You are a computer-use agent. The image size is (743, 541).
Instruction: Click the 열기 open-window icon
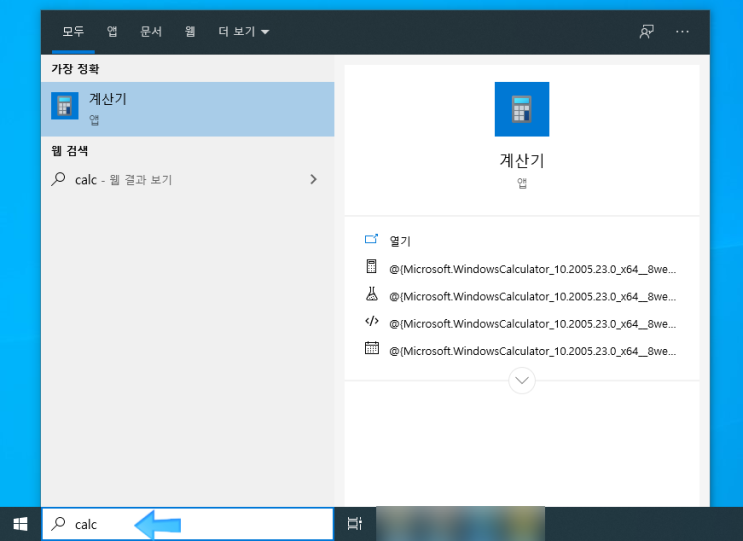pos(372,239)
